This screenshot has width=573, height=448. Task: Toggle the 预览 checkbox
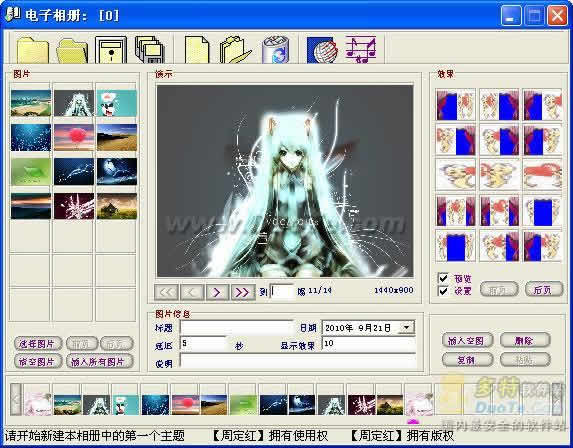click(x=443, y=278)
